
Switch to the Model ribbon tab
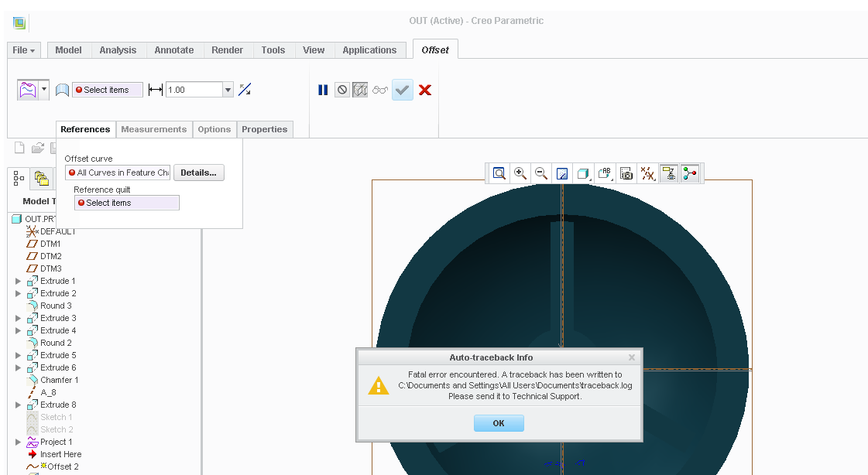[69, 50]
